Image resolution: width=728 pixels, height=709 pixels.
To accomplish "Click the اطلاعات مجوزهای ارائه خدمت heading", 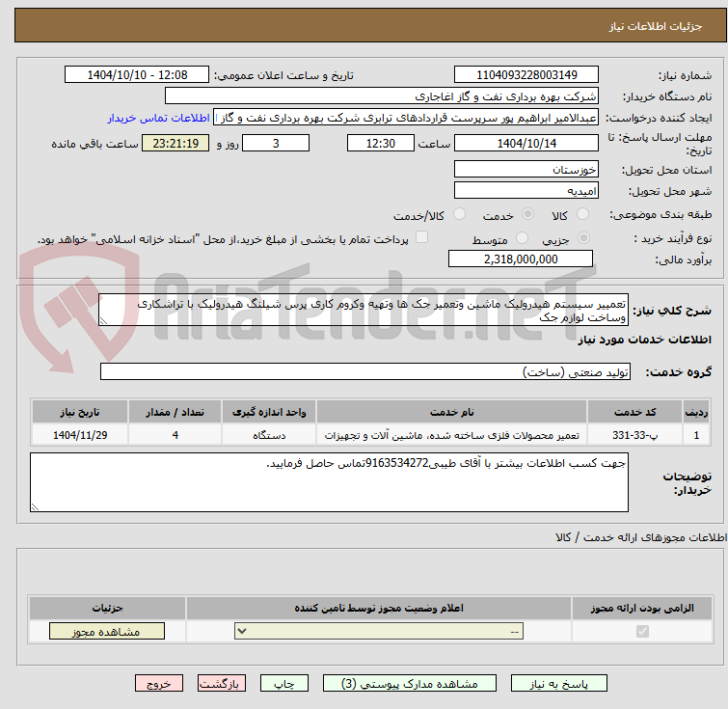I will point(641,537).
